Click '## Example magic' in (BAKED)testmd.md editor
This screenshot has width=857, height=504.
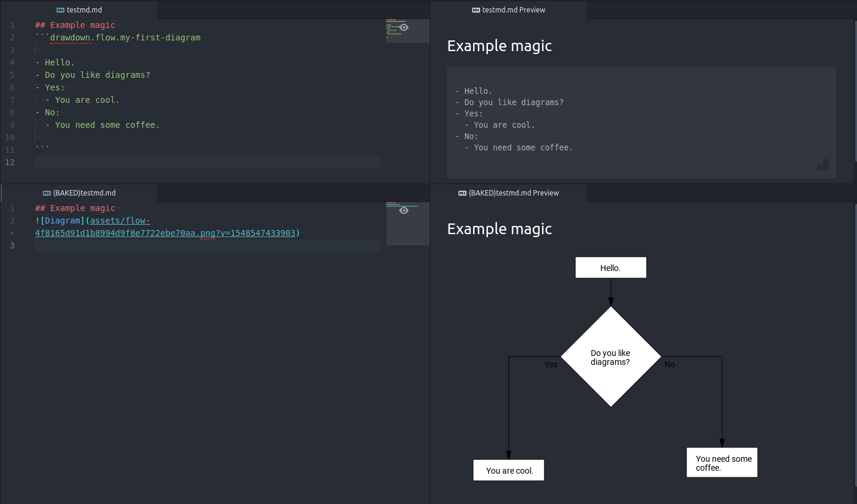coord(75,208)
